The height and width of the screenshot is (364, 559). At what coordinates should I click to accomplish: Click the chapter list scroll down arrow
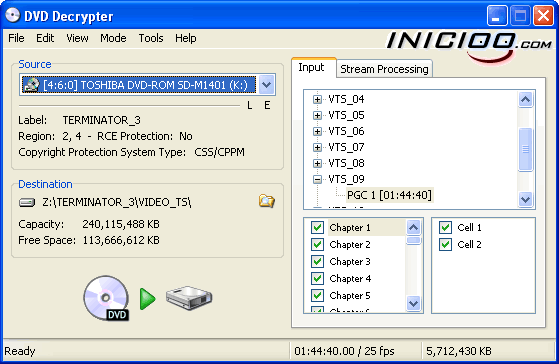coord(414,303)
